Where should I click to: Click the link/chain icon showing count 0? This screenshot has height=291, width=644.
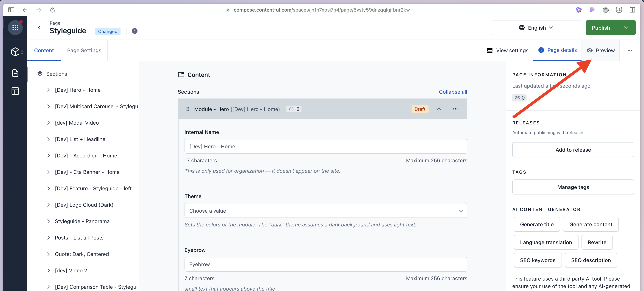point(520,98)
